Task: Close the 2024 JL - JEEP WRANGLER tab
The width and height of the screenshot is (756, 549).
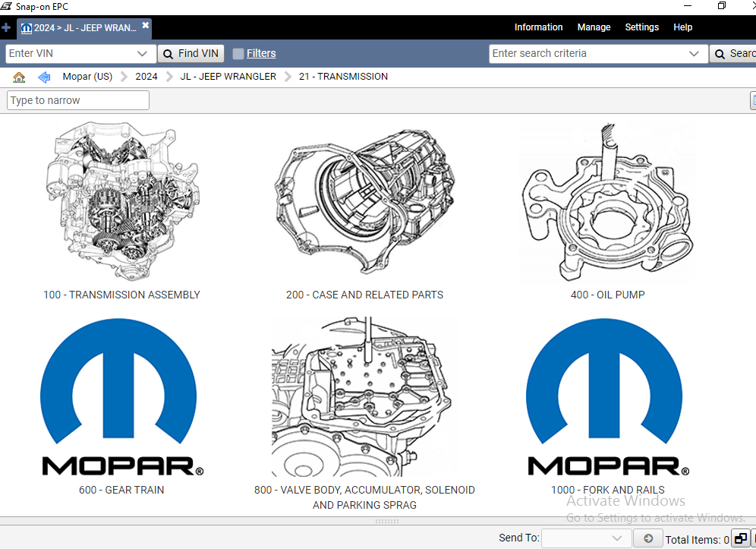Action: [x=144, y=24]
